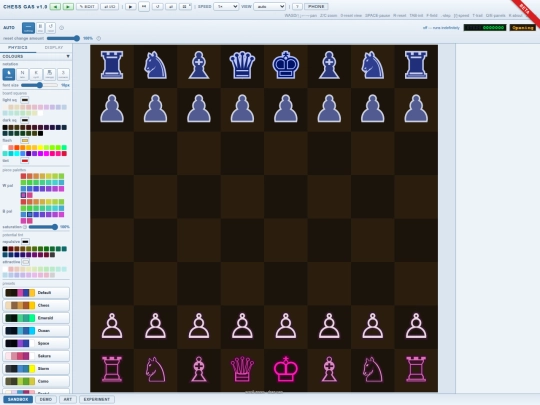
Task: Click the bar chart stats icon in toolbar
Action: tap(171, 7)
